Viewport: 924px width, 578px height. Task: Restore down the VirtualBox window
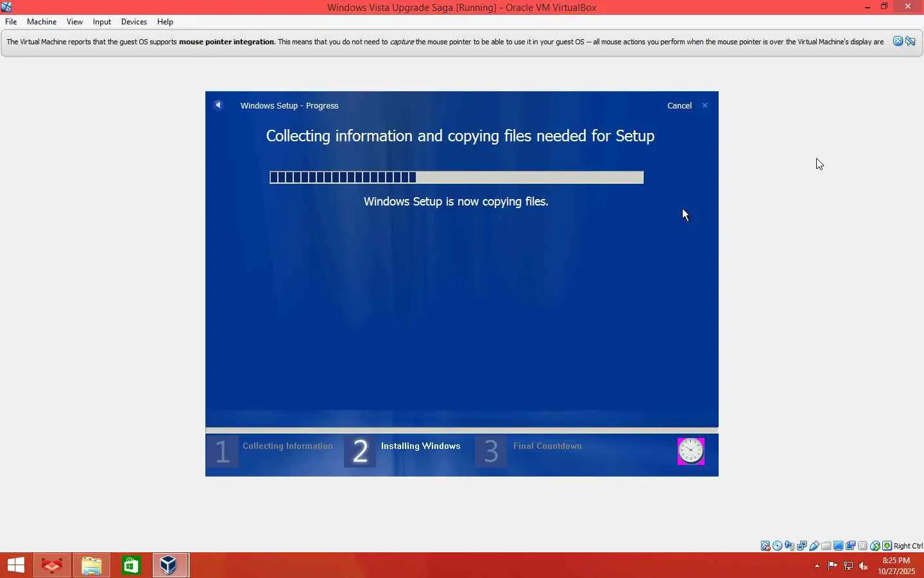[x=884, y=7]
